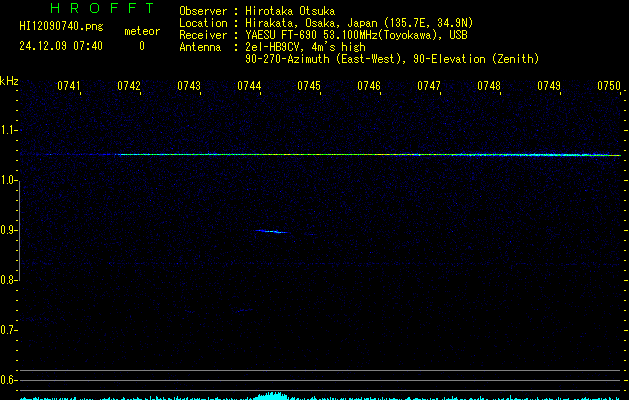This screenshot has width=629, height=400.
Task: Click the 0.9 kHz frequency label
Action: pos(8,230)
